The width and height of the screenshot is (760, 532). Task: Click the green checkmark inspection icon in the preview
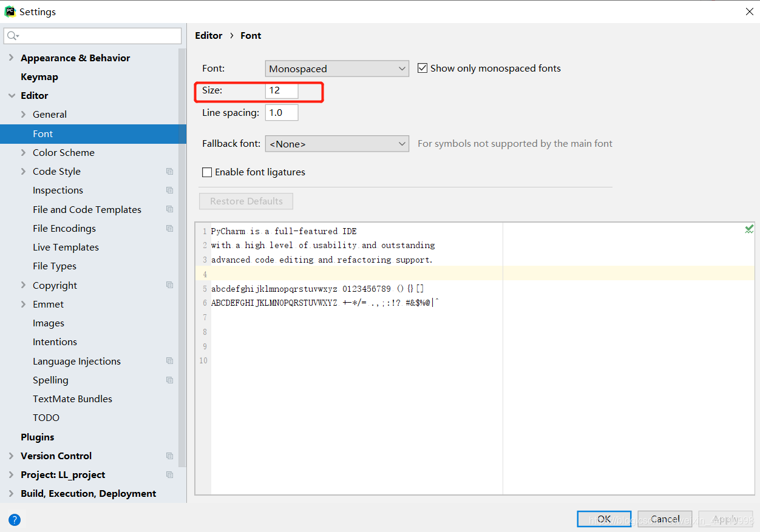749,229
